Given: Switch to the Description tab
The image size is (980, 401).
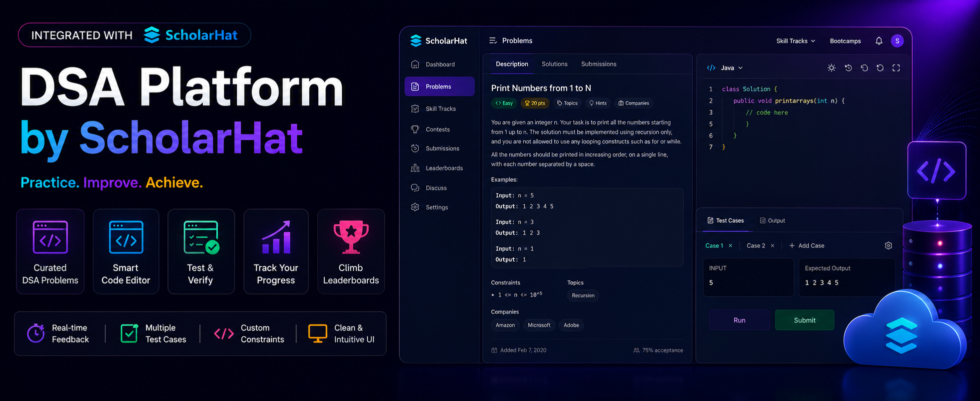Looking at the screenshot, I should pyautogui.click(x=512, y=64).
